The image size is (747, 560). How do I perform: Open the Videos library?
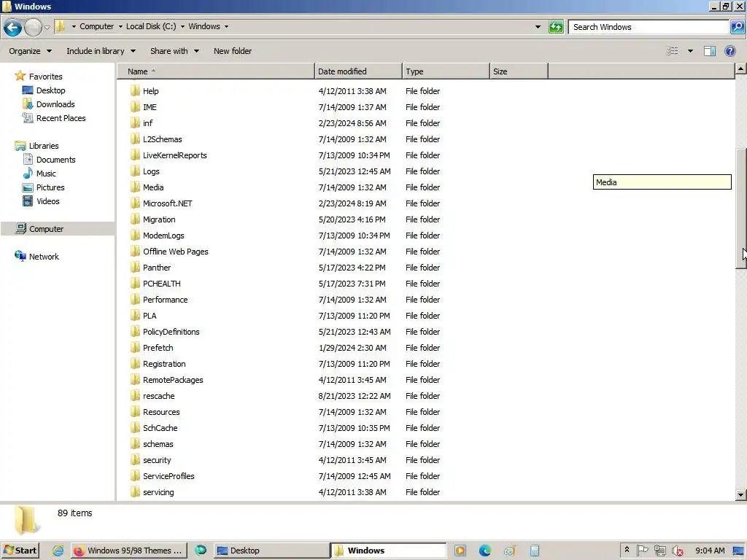[x=47, y=201]
